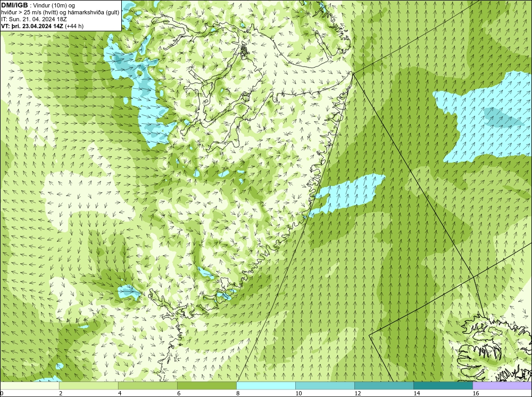The height and width of the screenshot is (397, 532).
Task: Click the 8–10 m/s light cyan legend swatch
Action: coord(266,385)
